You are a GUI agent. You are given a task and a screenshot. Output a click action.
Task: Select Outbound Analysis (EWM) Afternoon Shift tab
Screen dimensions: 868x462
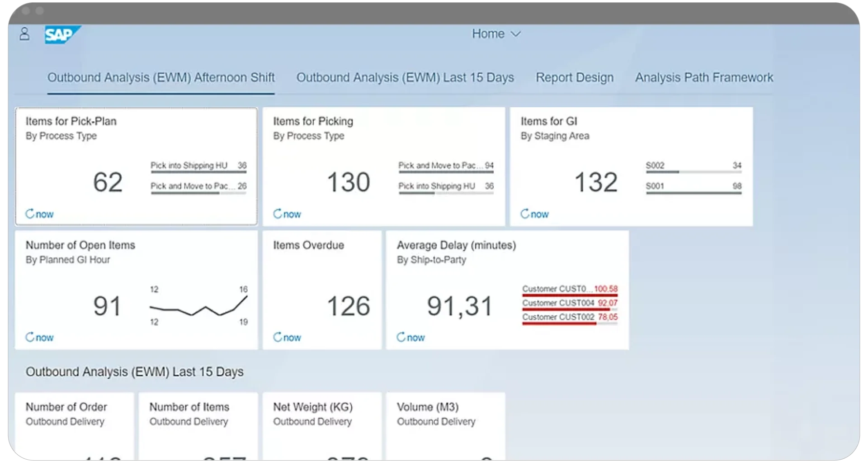point(161,77)
